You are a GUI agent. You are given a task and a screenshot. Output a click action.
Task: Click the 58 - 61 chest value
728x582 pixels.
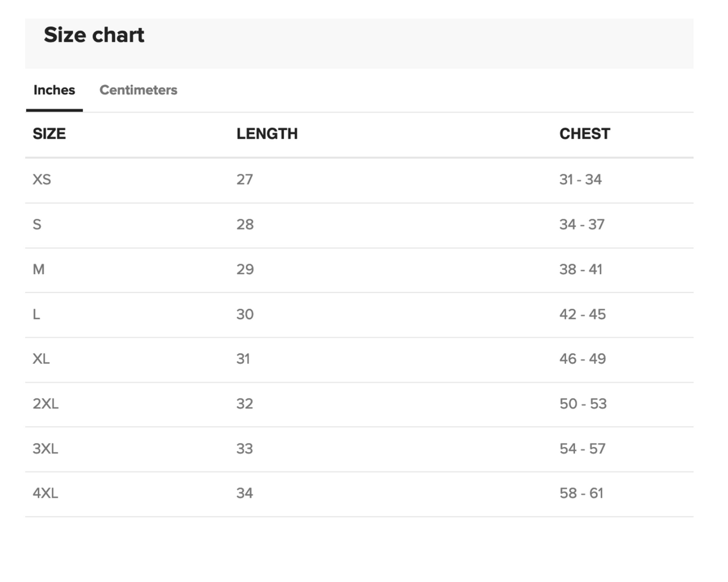click(x=581, y=493)
